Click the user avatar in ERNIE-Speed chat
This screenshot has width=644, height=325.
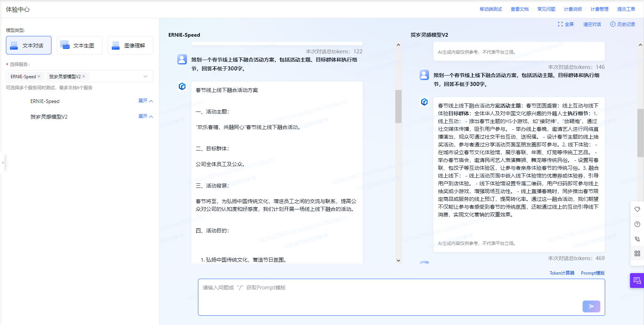click(x=182, y=59)
